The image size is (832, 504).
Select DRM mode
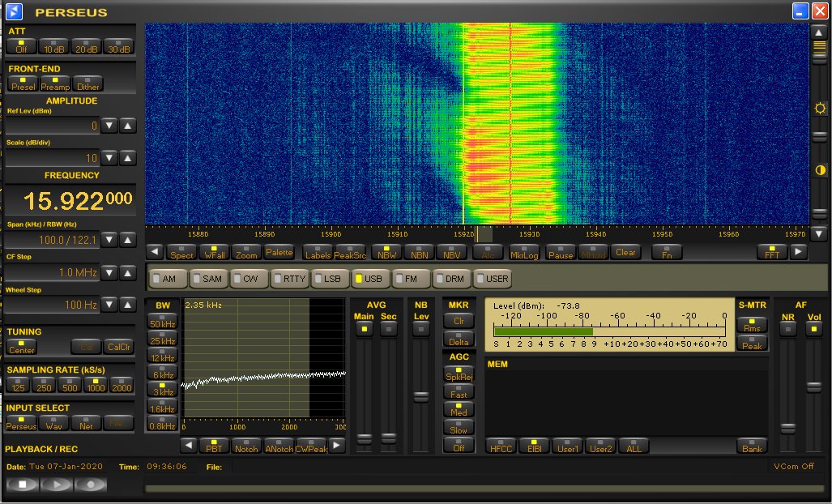pos(452,279)
